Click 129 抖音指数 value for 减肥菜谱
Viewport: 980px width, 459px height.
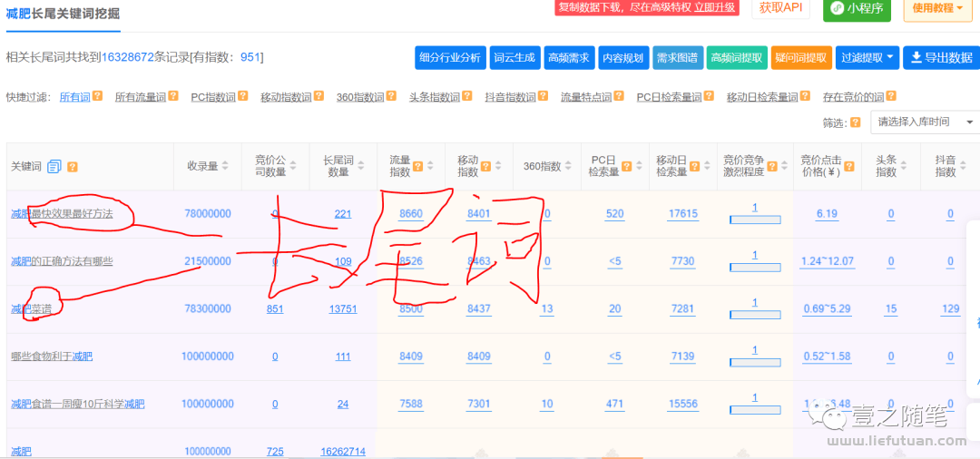[x=950, y=309]
